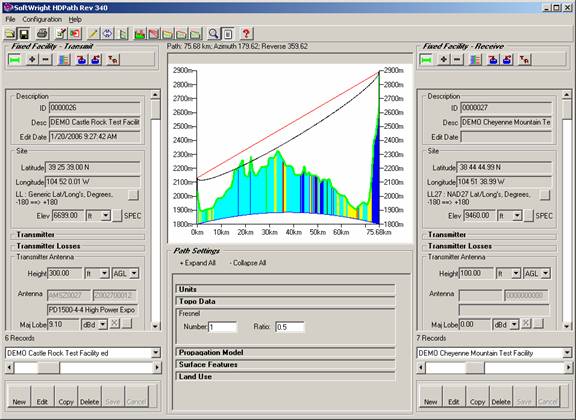Toggle the small button beside transmit Elev SPEC

point(117,216)
